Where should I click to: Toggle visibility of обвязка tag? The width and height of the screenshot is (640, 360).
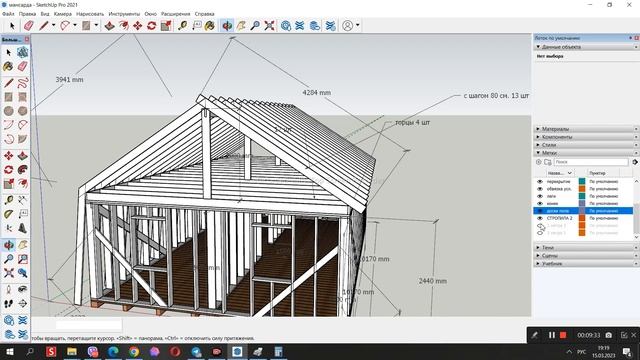(540, 189)
